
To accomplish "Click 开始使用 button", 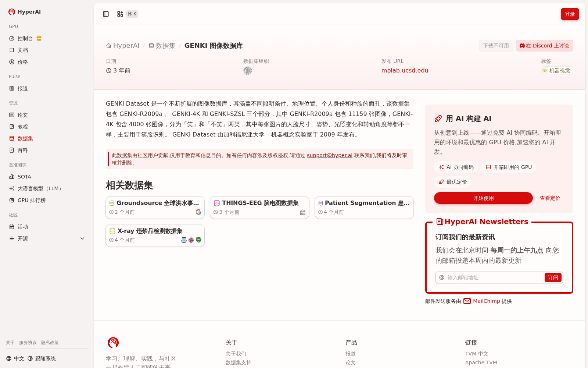I will (483, 198).
